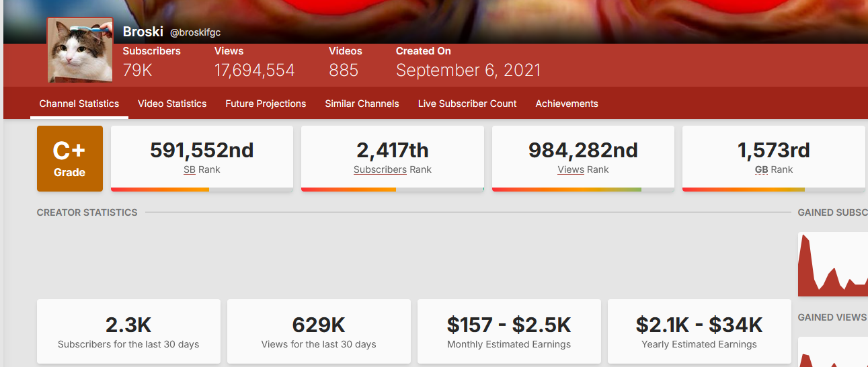Click the 591,552nd SB Rank card
The width and height of the screenshot is (868, 367).
[202, 159]
